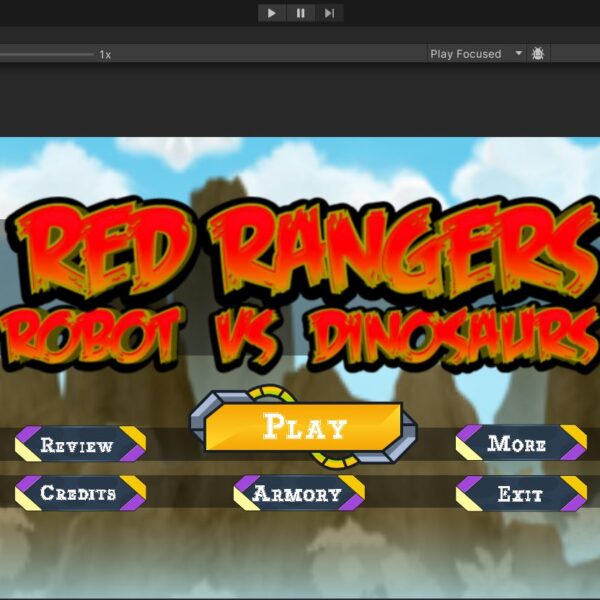Screen dimensions: 600x600
Task: Start Unity play mode with the play icon
Action: click(x=271, y=13)
